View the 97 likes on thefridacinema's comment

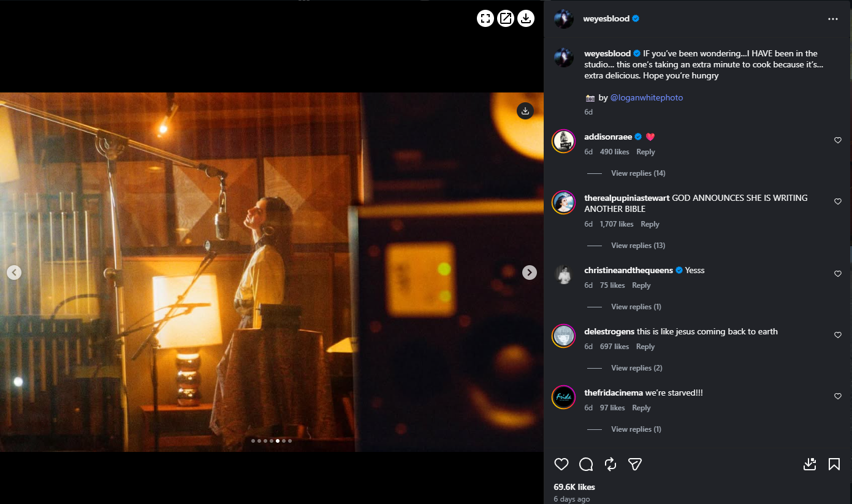click(x=612, y=408)
